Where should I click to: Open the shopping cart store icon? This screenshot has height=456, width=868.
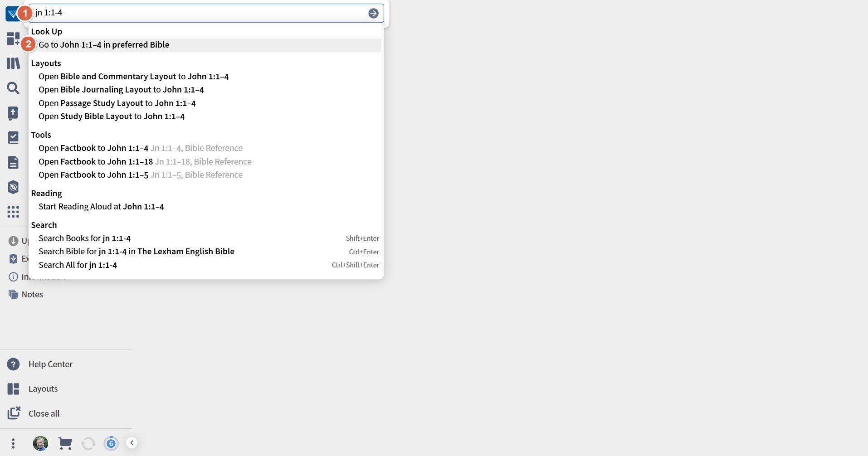[x=65, y=443]
